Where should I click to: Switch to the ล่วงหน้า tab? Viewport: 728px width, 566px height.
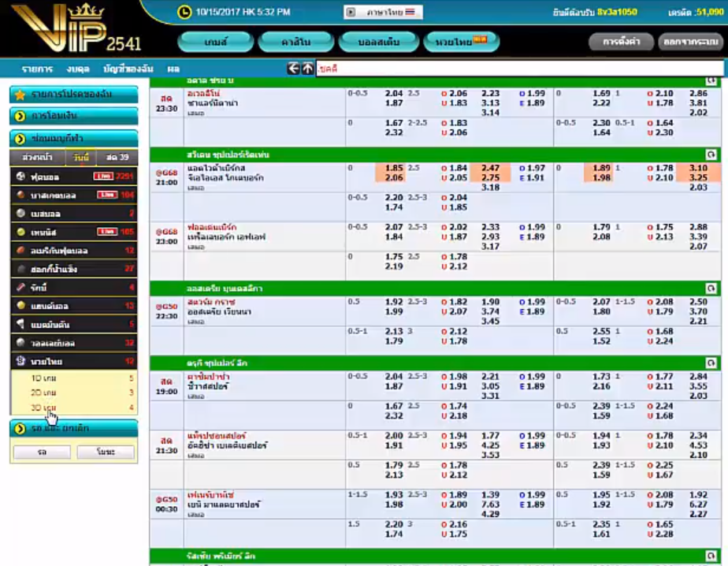(x=37, y=158)
